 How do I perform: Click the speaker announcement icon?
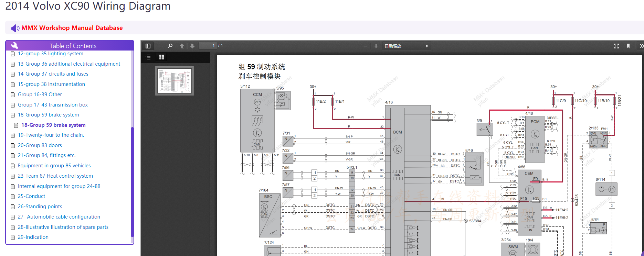[x=15, y=28]
